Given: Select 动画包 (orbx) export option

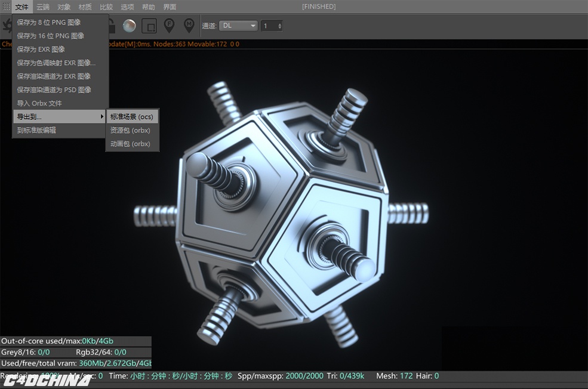Looking at the screenshot, I should pos(132,144).
